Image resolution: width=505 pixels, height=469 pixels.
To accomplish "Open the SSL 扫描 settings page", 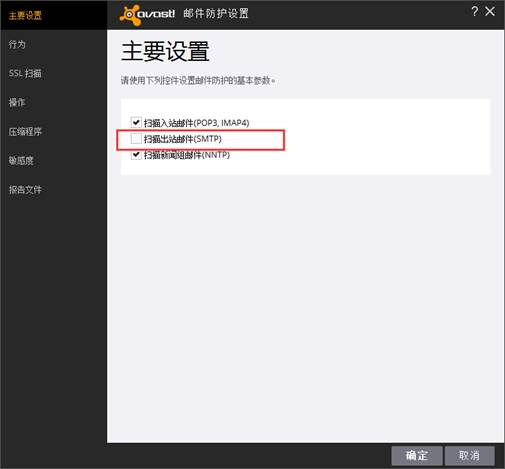I will 25,73.
